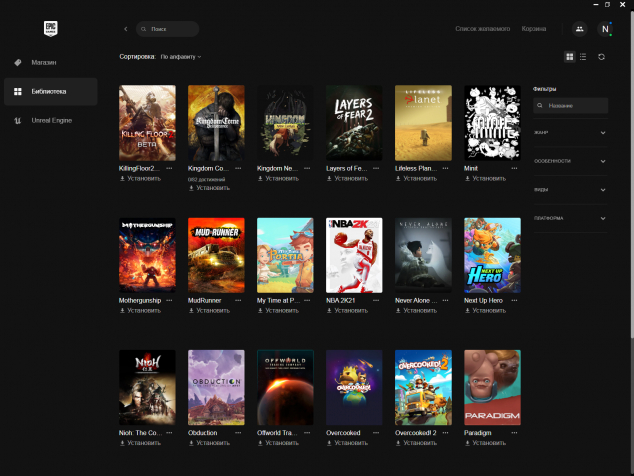Install NBA 2K21
The image size is (634, 476).
coord(347,311)
